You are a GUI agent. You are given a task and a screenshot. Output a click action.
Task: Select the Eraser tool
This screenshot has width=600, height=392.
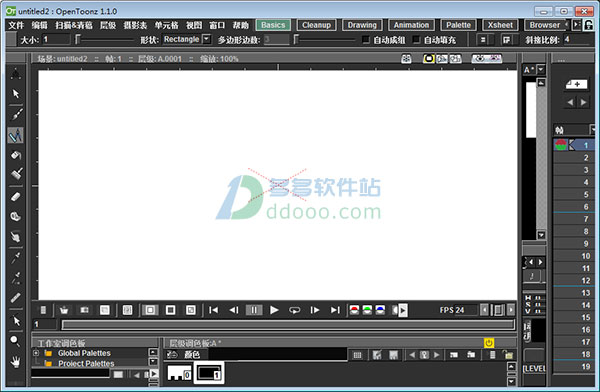pos(16,197)
